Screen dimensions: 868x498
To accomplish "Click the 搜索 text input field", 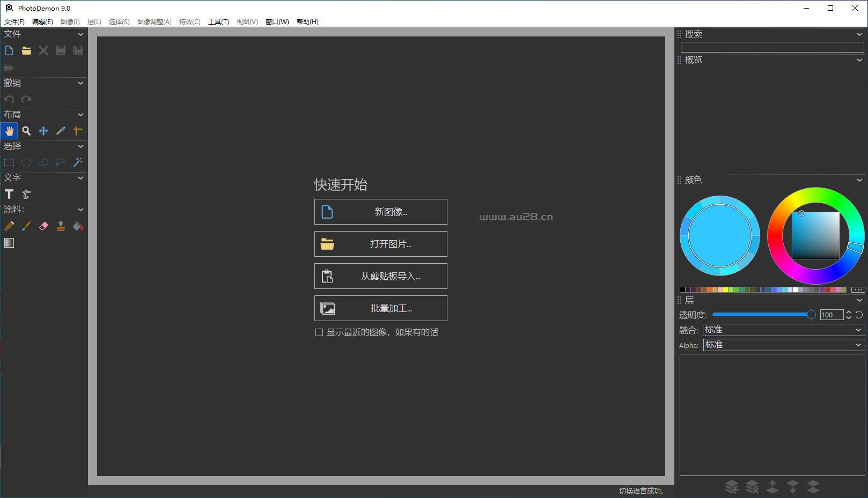I will 772,47.
